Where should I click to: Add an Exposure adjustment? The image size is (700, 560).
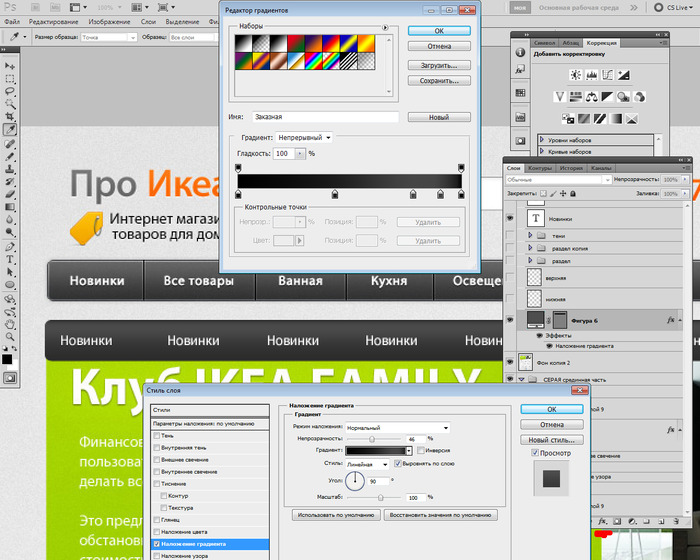point(624,75)
